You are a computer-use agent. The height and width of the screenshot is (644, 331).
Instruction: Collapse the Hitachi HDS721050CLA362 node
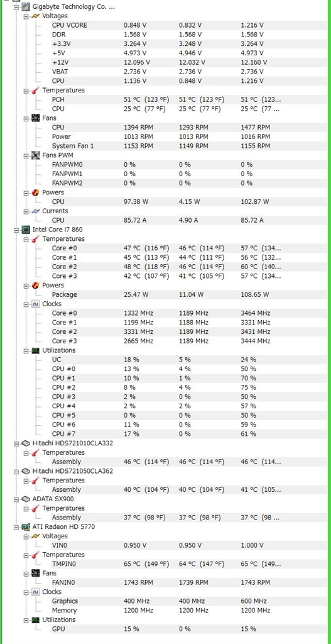16,471
